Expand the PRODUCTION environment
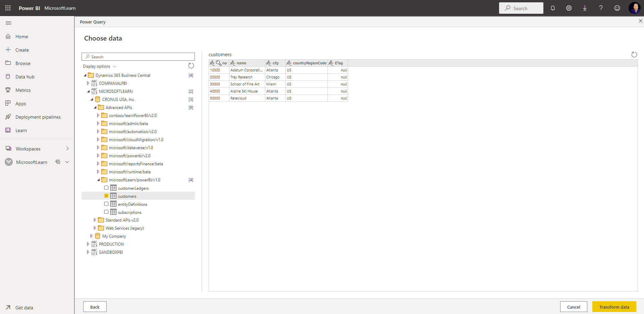Screen dimensions: 644x314 point(88,244)
